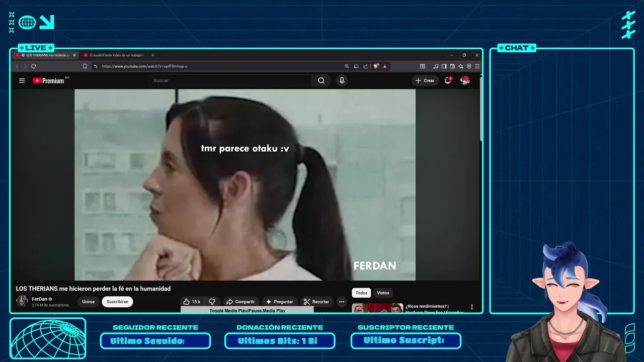
Task: Click the magnifier search button
Action: click(321, 80)
